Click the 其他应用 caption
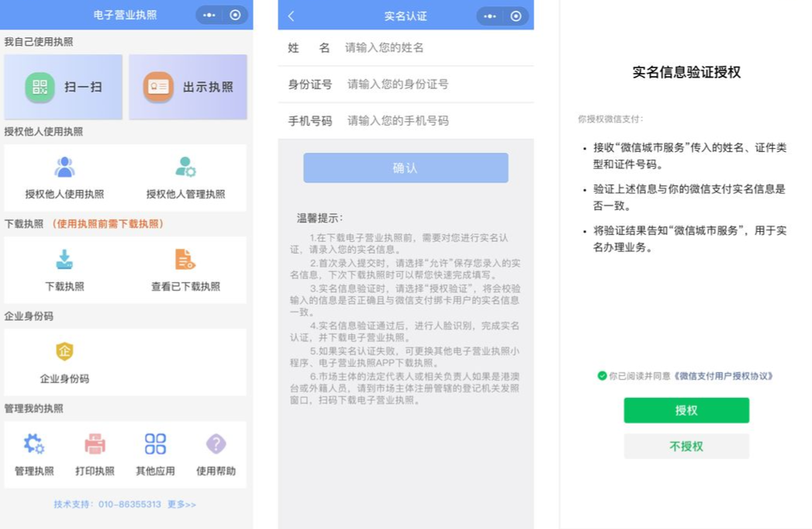812x529 pixels. click(155, 471)
